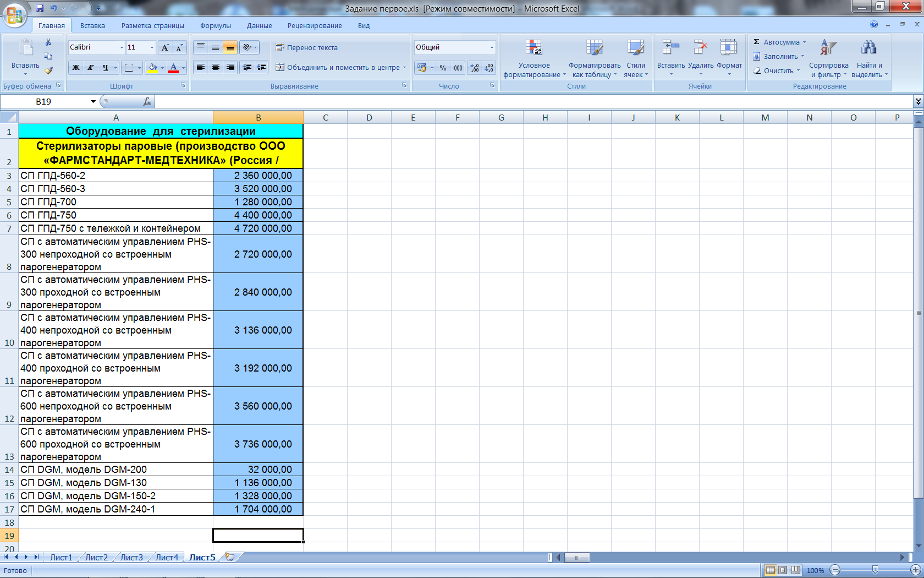The image size is (924, 578).
Task: Copy selection using clipboard copy icon
Action: click(x=48, y=56)
